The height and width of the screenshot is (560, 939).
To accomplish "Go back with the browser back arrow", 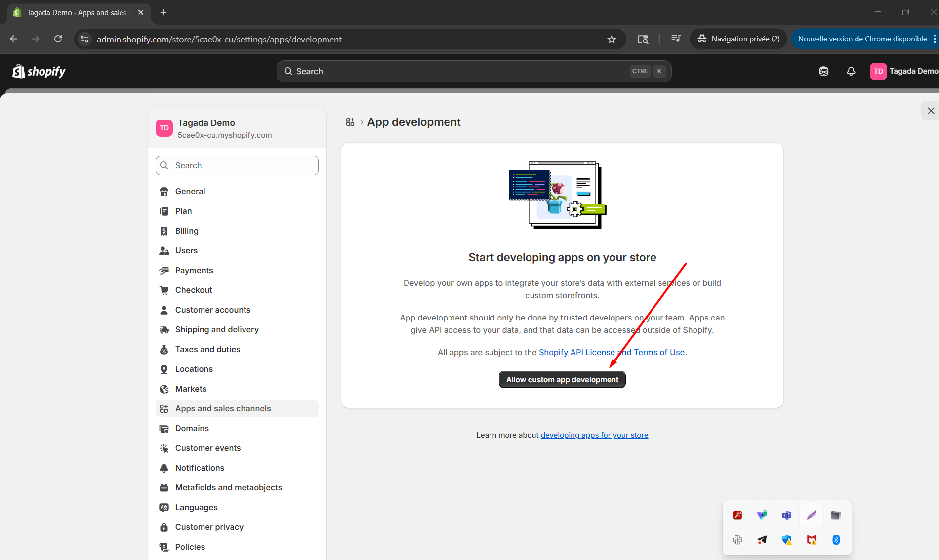I will (x=14, y=39).
